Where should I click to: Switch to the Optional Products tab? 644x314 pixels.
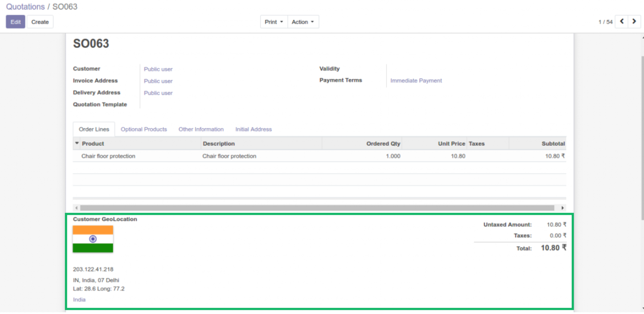tap(144, 129)
